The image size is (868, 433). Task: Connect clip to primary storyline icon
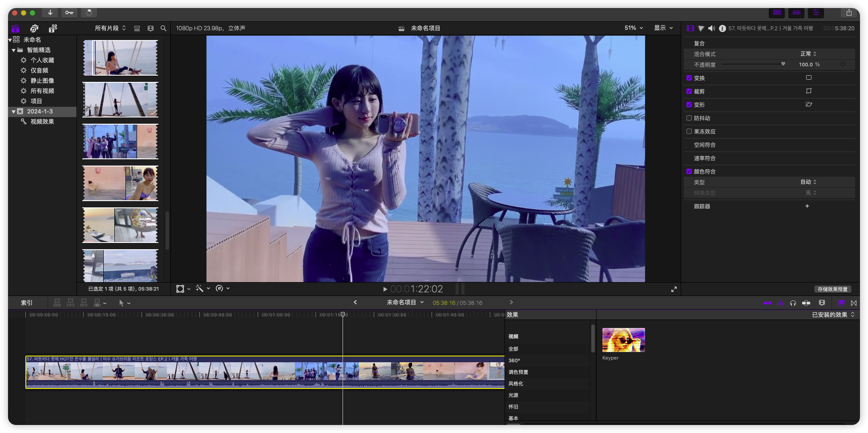(x=57, y=303)
